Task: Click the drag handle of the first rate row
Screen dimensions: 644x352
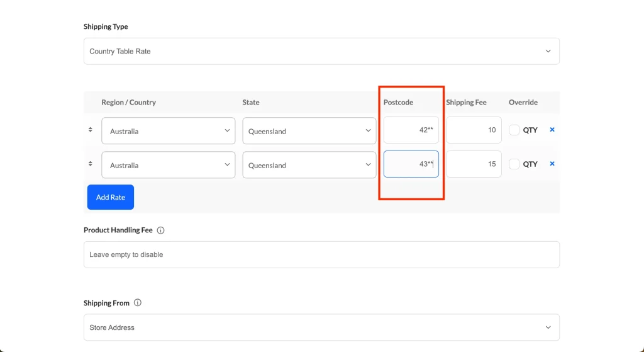Action: tap(91, 130)
